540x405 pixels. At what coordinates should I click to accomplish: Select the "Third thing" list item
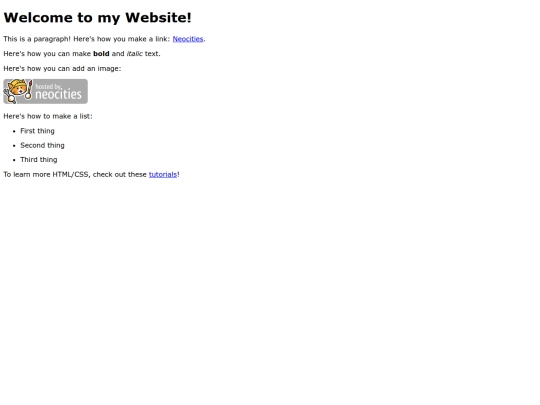(39, 160)
